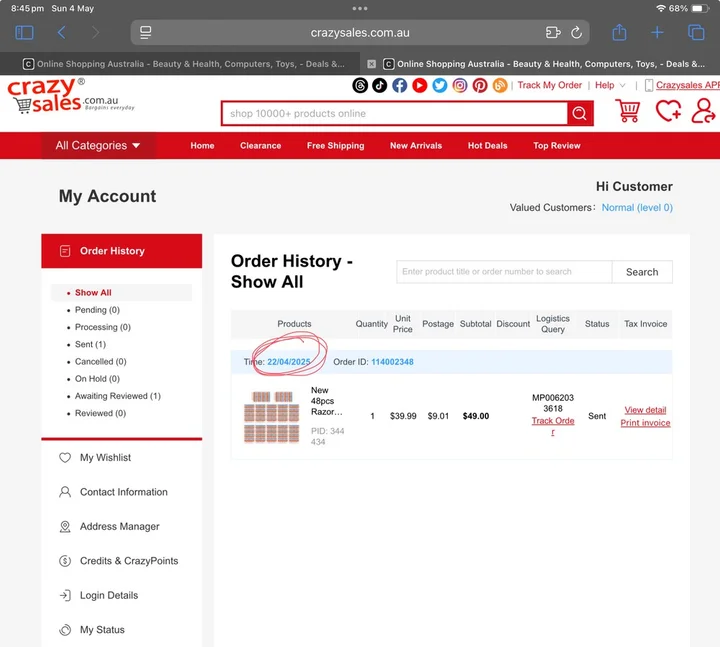
Task: Open Safari tab overview button
Action: point(696,33)
